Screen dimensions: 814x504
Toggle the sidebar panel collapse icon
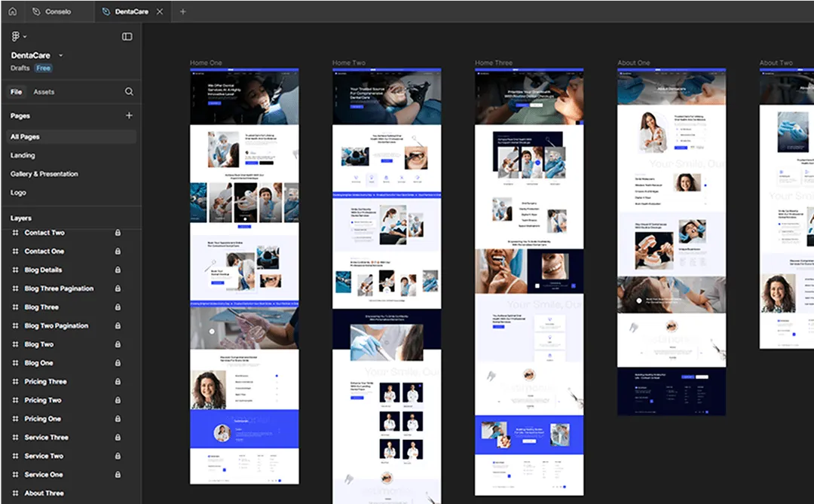127,36
